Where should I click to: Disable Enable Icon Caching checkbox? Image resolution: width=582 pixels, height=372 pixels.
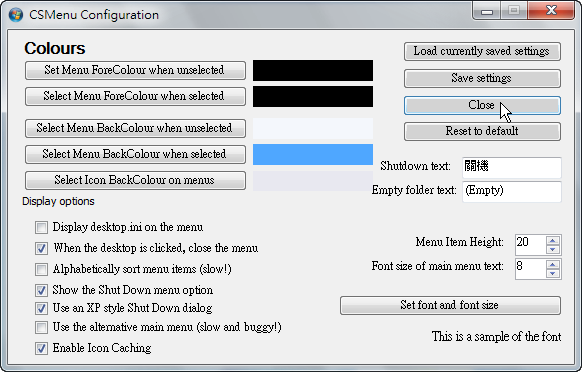[41, 348]
